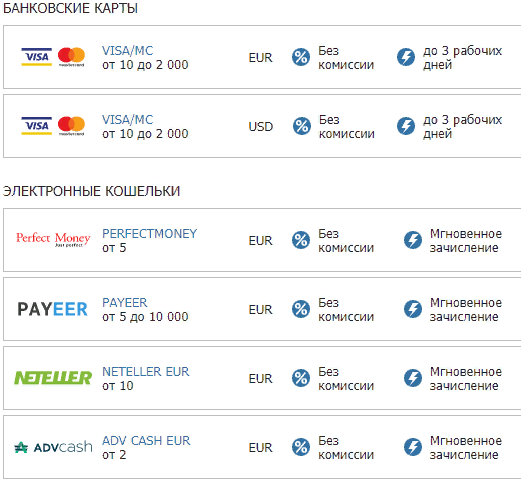Select ADV CASH EUR payment link

tap(146, 441)
